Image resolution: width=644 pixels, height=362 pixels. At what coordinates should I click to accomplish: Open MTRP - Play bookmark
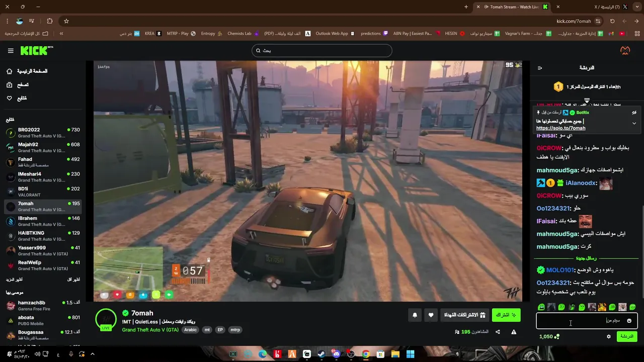coord(181,34)
